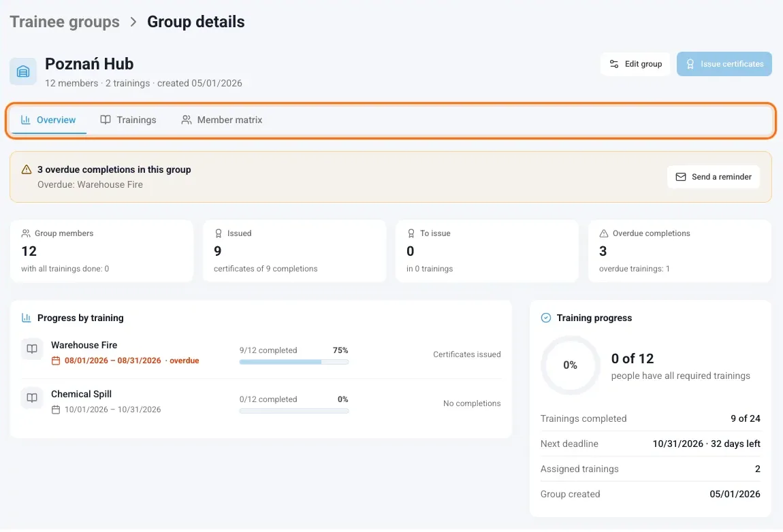Click the book icon on Trainings tab

click(x=106, y=120)
